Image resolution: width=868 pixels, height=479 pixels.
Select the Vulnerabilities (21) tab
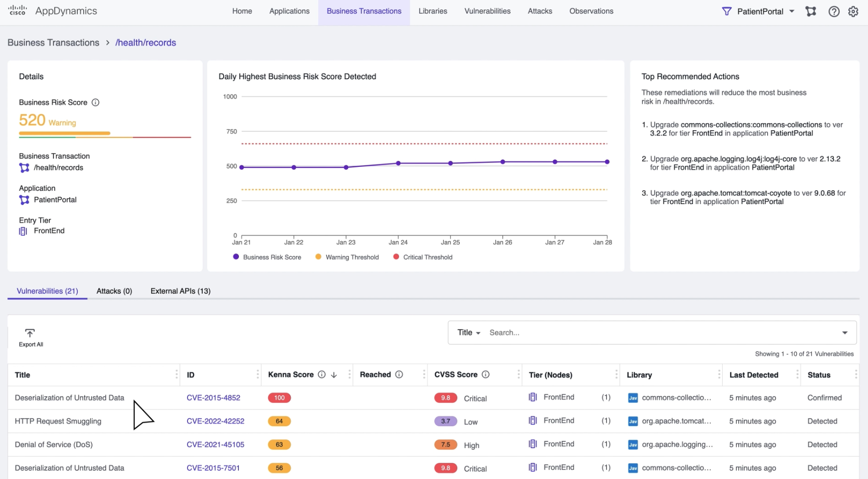tap(47, 291)
